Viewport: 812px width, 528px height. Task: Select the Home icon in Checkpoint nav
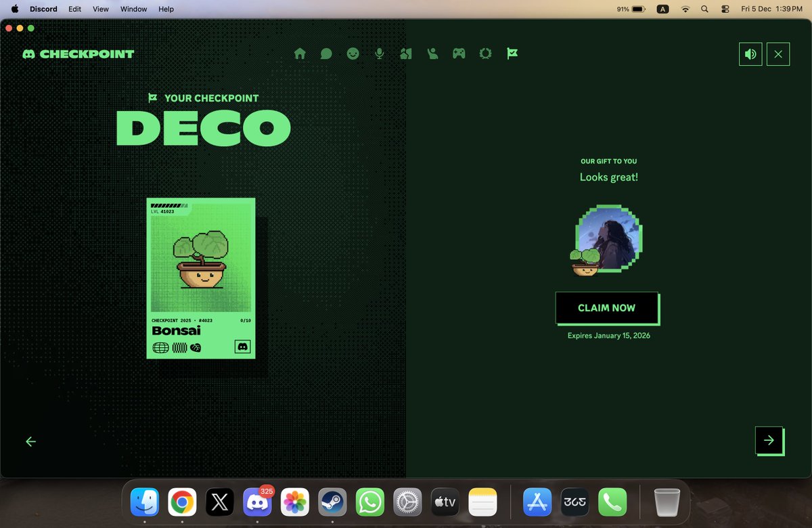click(300, 53)
